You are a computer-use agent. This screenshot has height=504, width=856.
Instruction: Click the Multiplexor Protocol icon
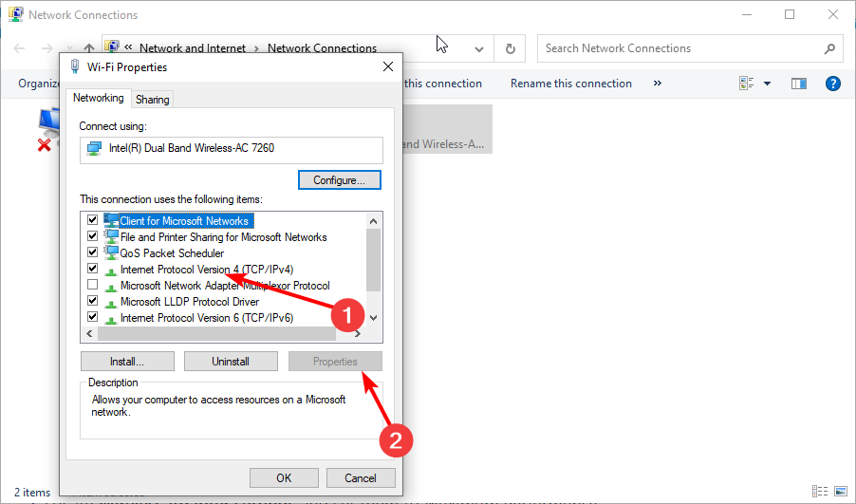pyautogui.click(x=111, y=288)
